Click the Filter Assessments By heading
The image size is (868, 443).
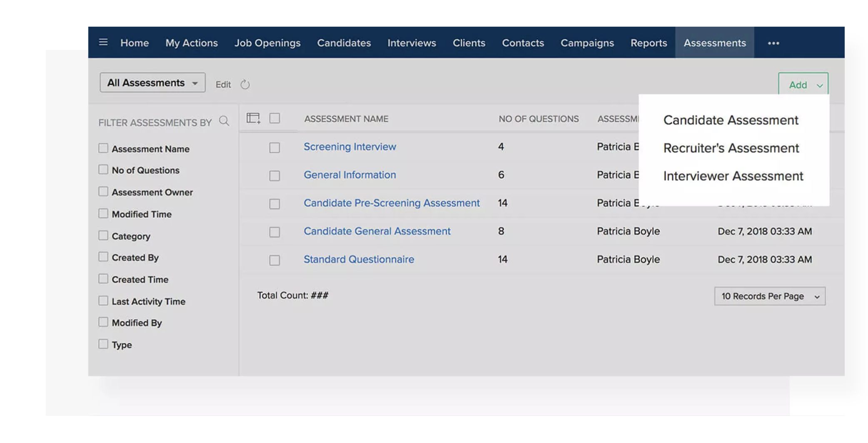coord(155,123)
